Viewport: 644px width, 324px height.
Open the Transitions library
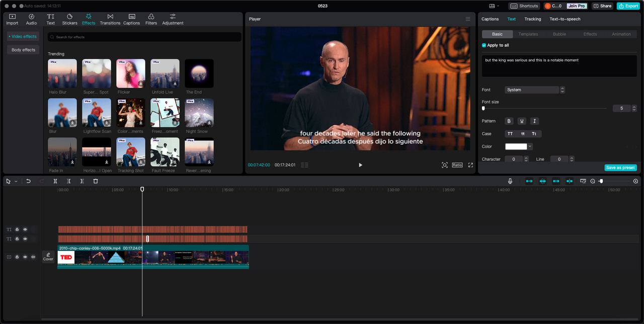(110, 19)
